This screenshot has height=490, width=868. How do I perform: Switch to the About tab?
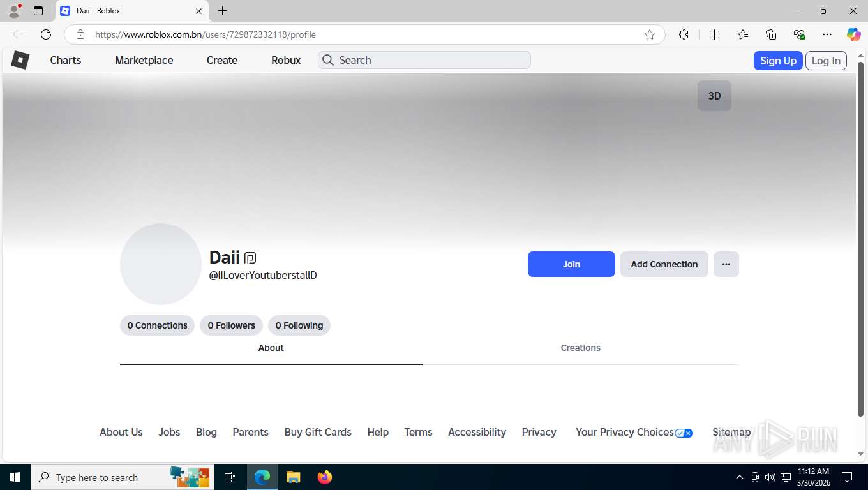click(x=271, y=348)
